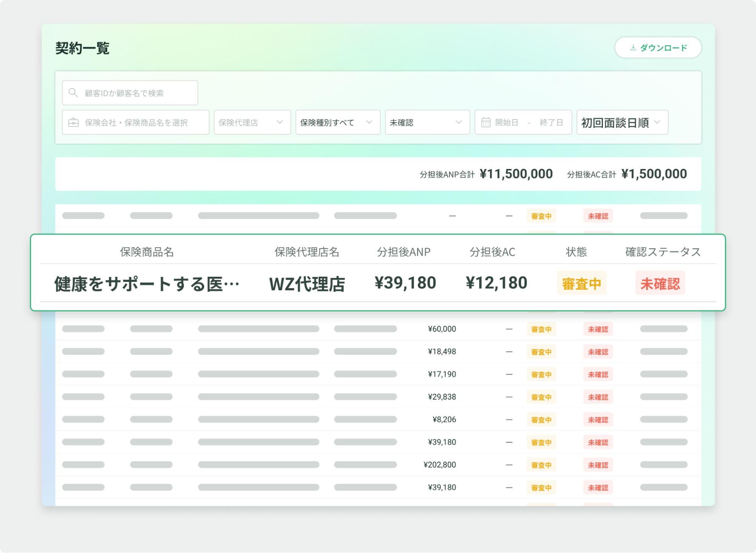The width and height of the screenshot is (756, 553).
Task: Click the download arrow icon
Action: tap(633, 48)
